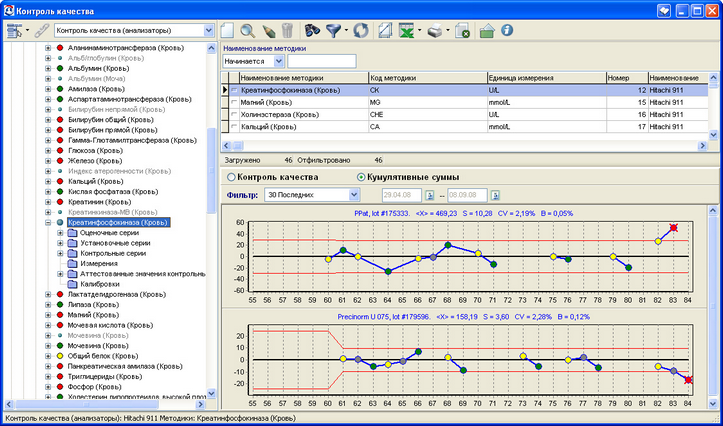This screenshot has height=426, width=723.
Task: Click the magnifier search icon in toolbar
Action: [x=247, y=31]
